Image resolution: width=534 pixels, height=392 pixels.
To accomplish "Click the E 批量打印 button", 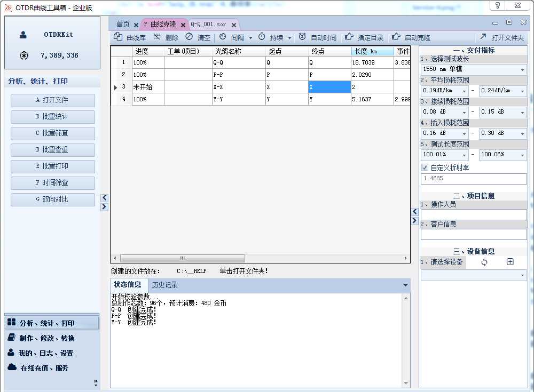I will tap(52, 166).
